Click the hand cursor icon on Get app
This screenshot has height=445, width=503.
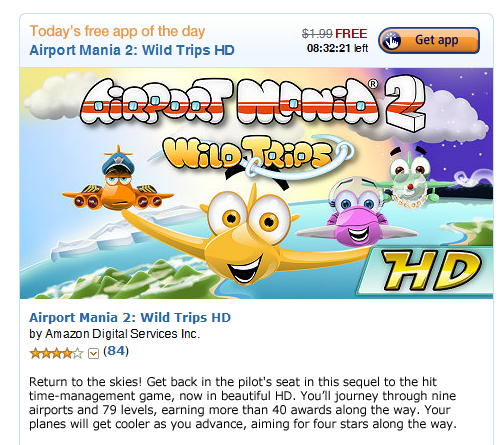[x=392, y=40]
